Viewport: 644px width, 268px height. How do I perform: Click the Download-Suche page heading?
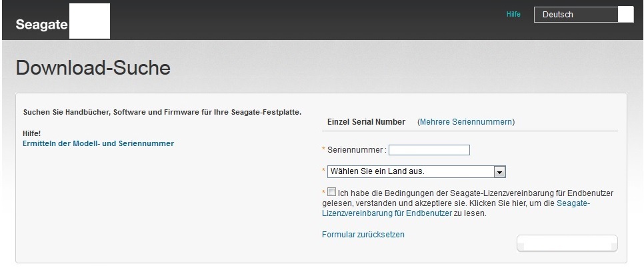pyautogui.click(x=93, y=68)
